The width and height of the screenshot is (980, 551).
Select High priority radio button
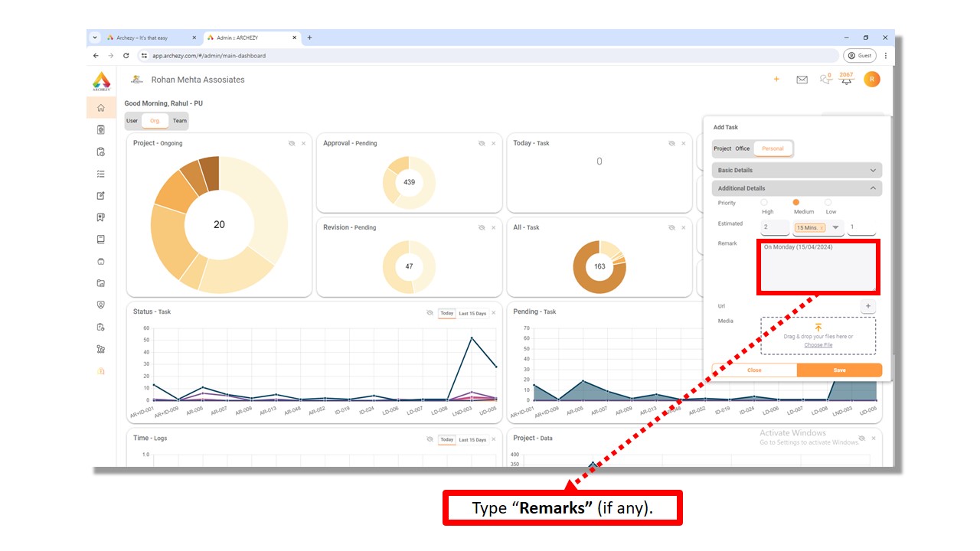click(764, 202)
